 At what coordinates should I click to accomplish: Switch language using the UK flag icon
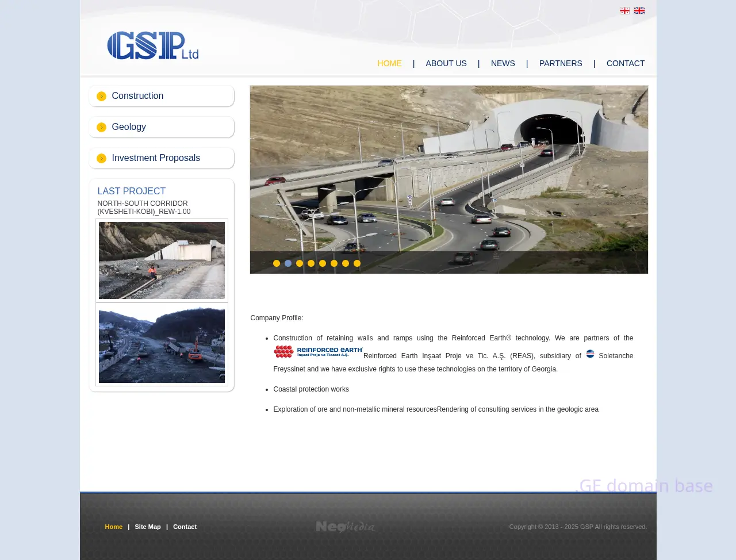[x=639, y=10]
